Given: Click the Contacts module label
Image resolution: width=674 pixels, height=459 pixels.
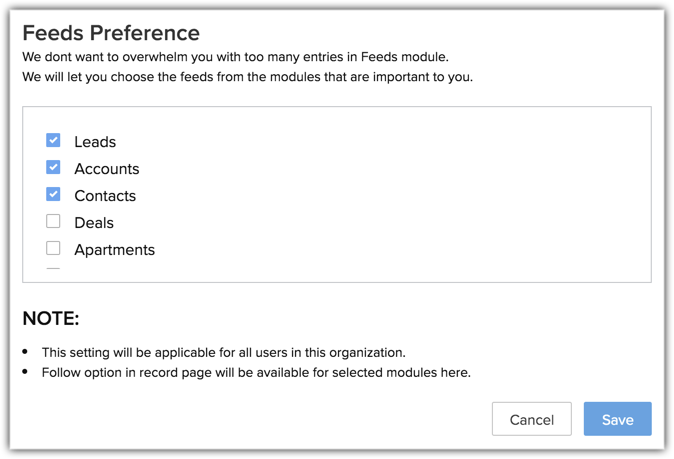Looking at the screenshot, I should pos(105,196).
